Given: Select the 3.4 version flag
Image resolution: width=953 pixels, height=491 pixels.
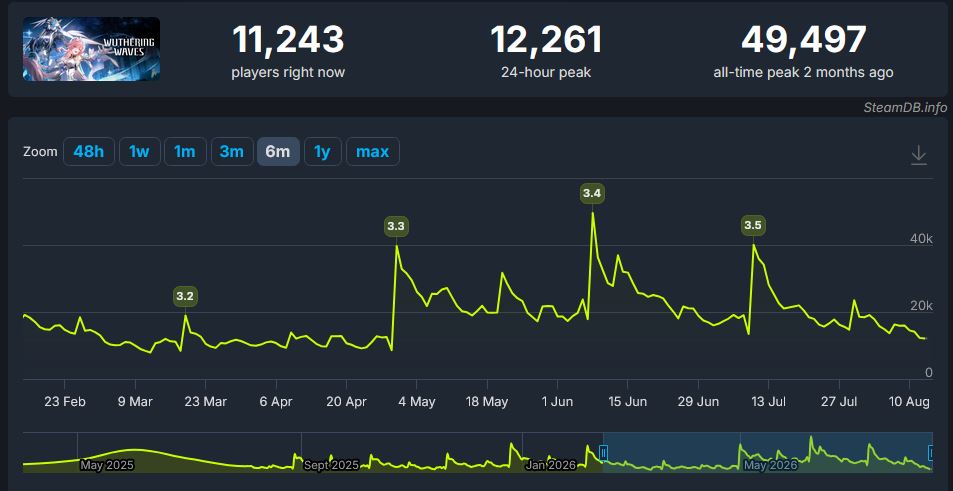Looking at the screenshot, I should point(593,193).
